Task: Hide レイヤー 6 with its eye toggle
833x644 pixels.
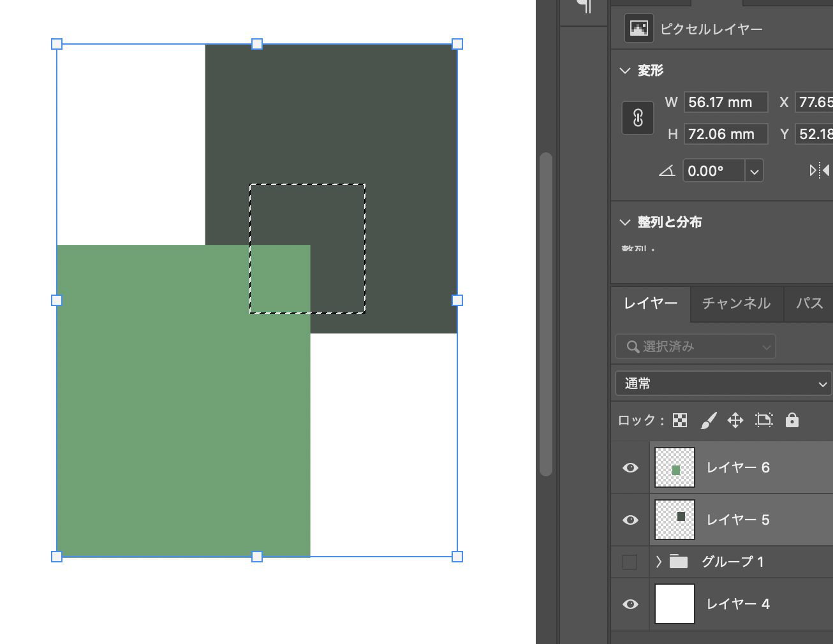Action: tap(630, 467)
